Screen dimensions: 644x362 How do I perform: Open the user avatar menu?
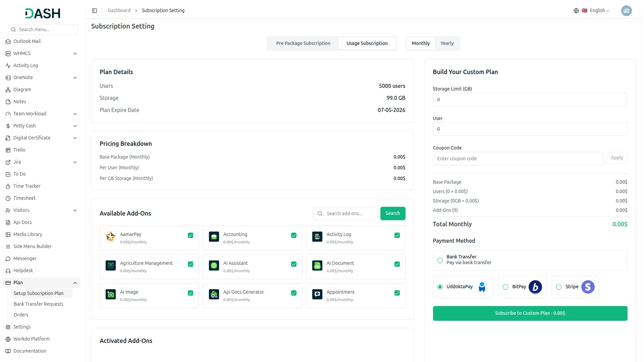pos(626,11)
